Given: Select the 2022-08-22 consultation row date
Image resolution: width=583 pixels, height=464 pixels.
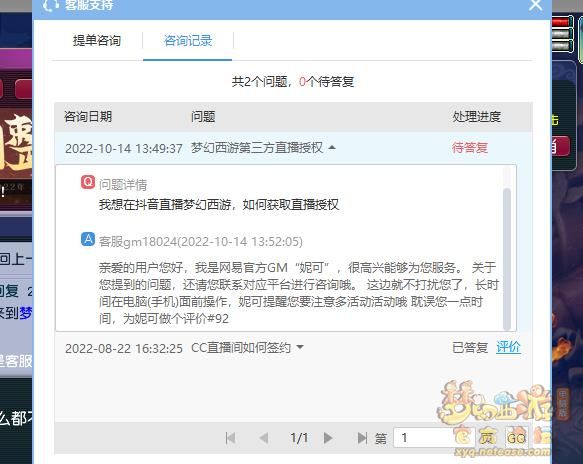Looking at the screenshot, I should (123, 348).
